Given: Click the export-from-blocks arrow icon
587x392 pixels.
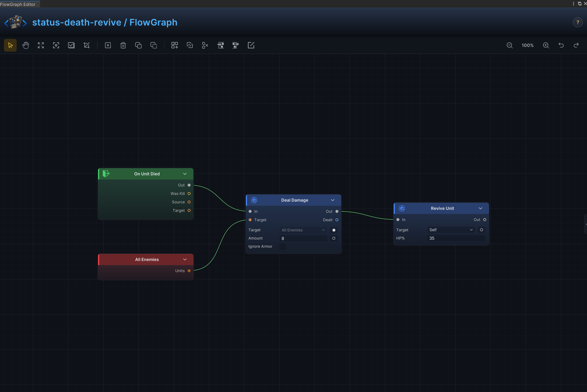Looking at the screenshot, I should (x=236, y=45).
